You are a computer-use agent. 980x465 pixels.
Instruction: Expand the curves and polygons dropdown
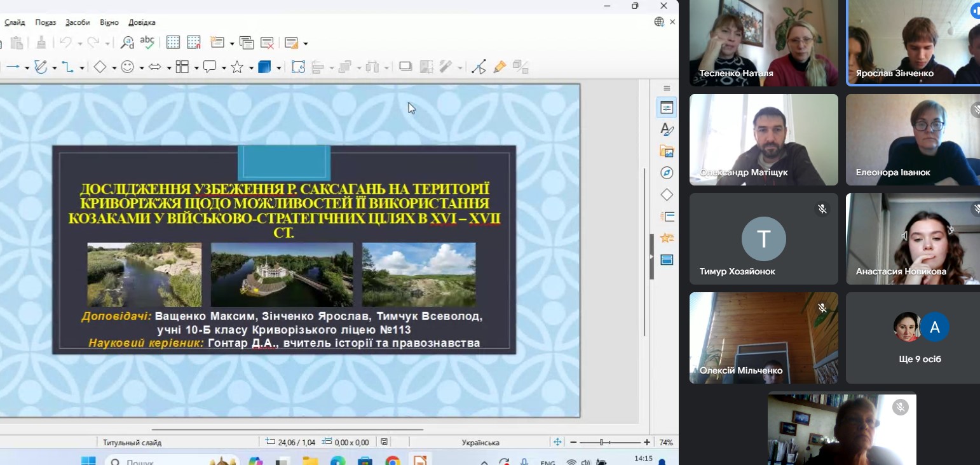click(55, 67)
